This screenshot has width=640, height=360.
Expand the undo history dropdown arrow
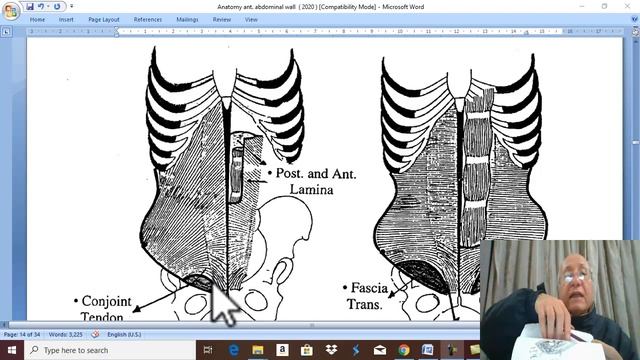click(48, 7)
